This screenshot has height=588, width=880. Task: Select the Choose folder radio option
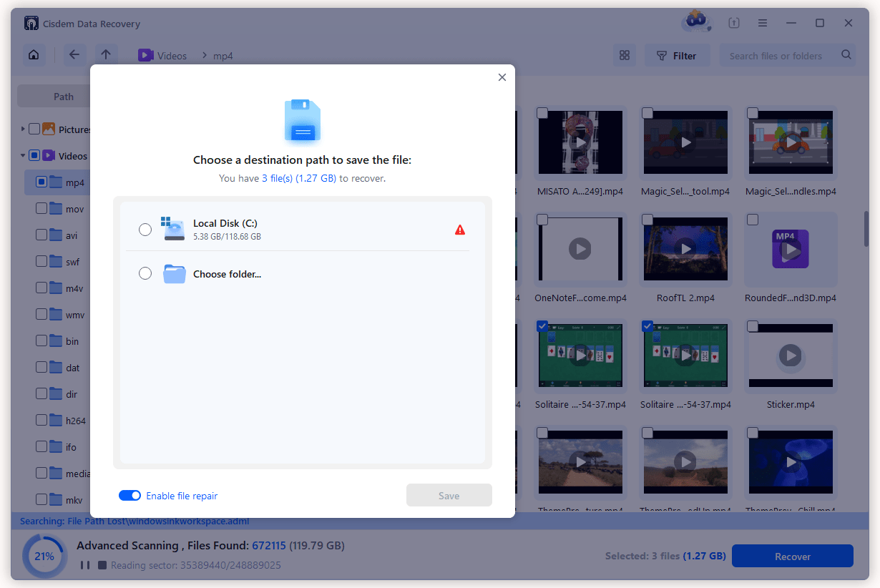145,273
